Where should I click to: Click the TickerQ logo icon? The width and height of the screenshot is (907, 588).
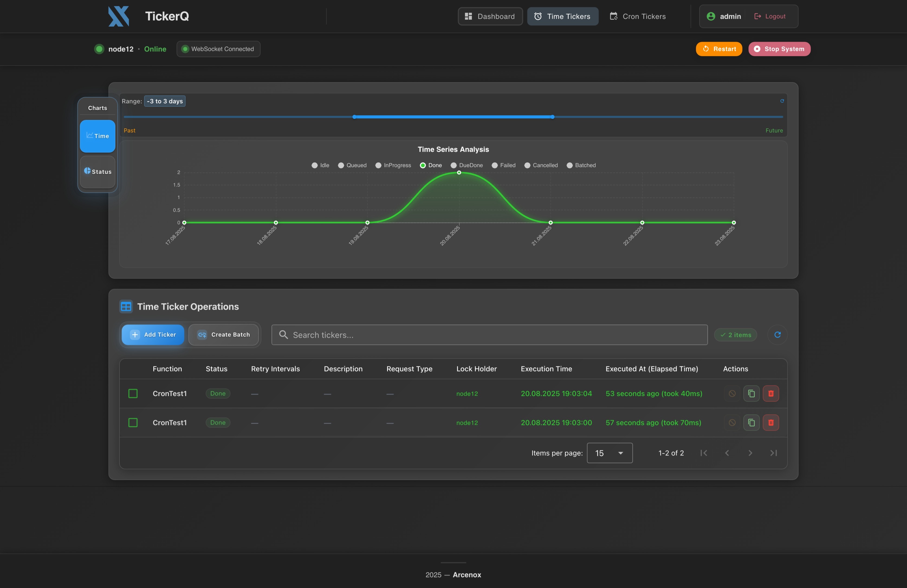point(118,17)
